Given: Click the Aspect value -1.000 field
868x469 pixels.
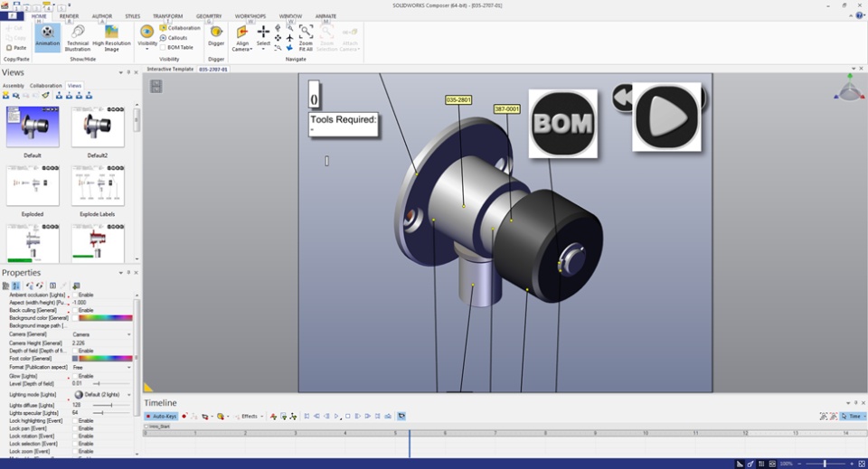Looking at the screenshot, I should coord(102,303).
